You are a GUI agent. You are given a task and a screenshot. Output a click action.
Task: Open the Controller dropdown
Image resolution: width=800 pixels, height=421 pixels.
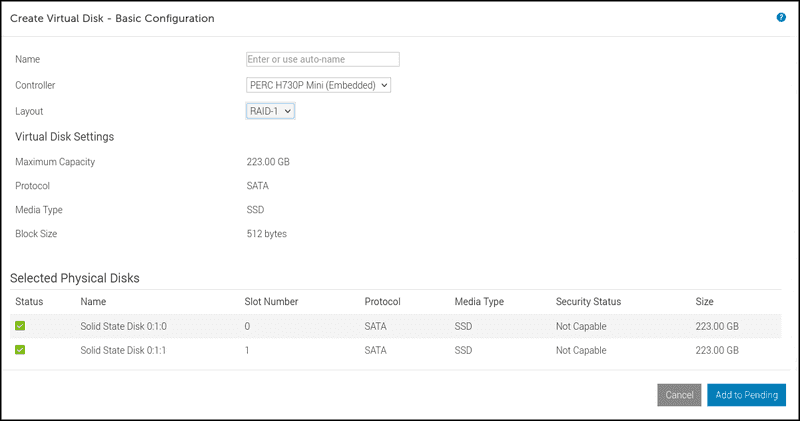(318, 85)
